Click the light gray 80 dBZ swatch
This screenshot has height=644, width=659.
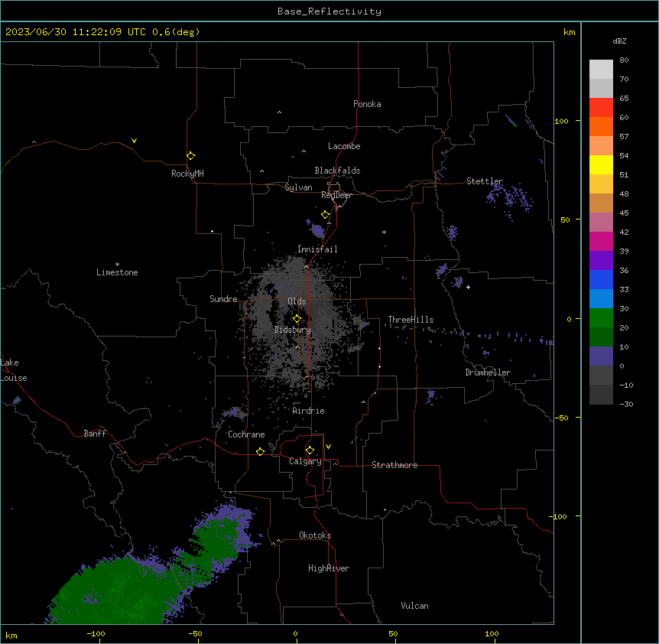point(601,70)
